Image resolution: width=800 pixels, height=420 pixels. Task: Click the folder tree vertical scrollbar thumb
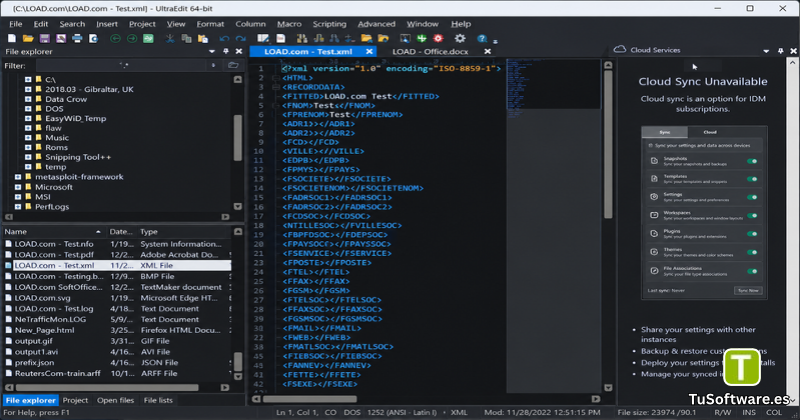[238, 138]
